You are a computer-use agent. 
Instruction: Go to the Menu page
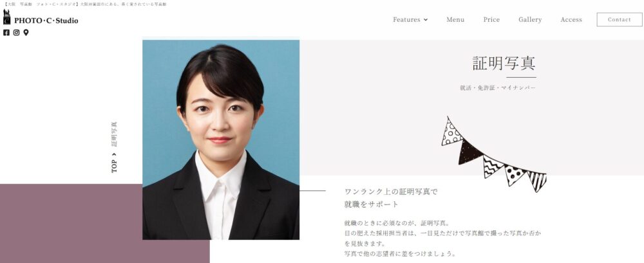455,20
